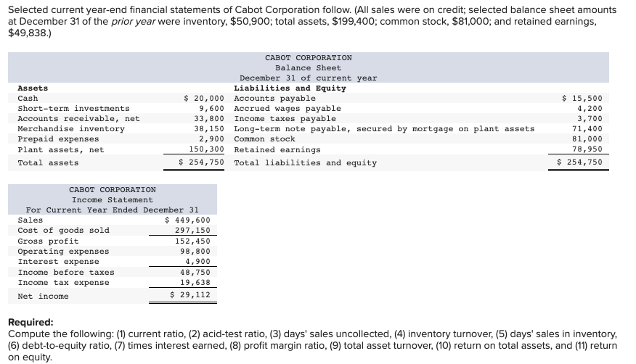Click CABOT CORPORATION title above Balance Sheet

pos(309,58)
